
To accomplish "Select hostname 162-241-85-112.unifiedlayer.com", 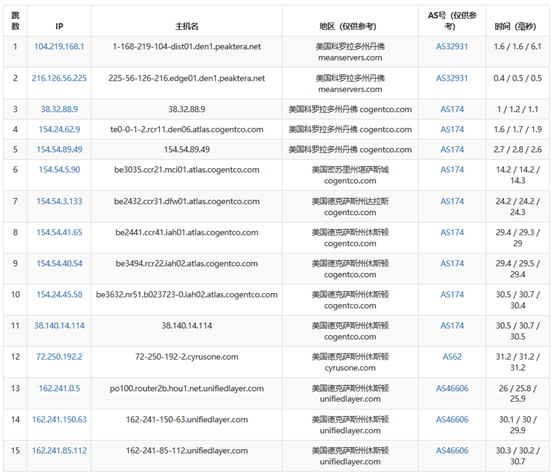I will [x=187, y=451].
